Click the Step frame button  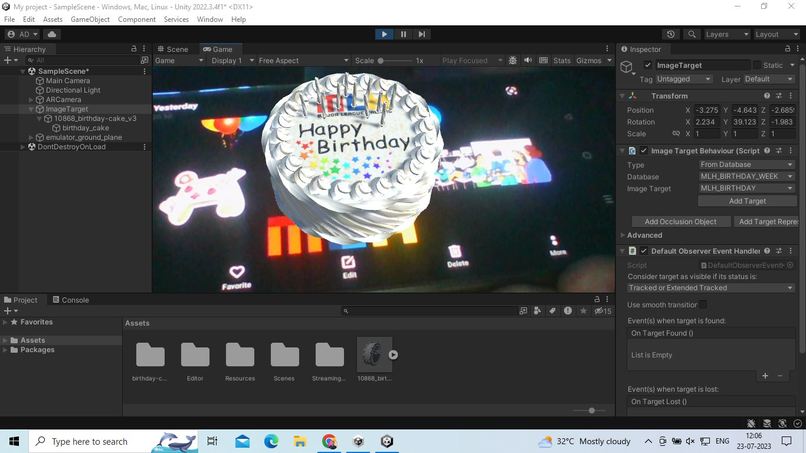[422, 34]
